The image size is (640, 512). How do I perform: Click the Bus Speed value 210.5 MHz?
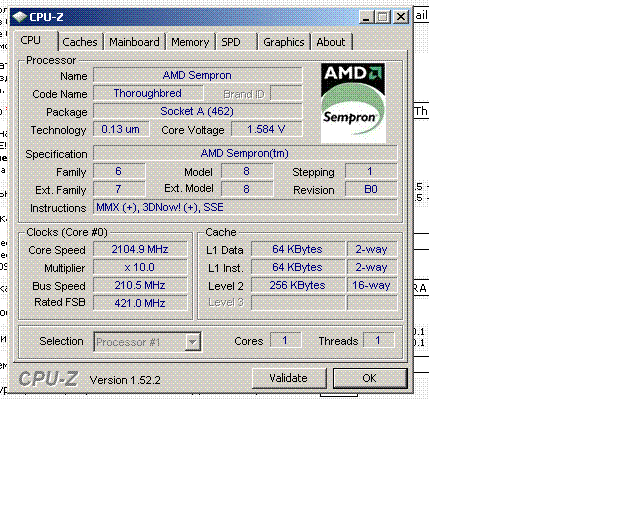(x=140, y=285)
